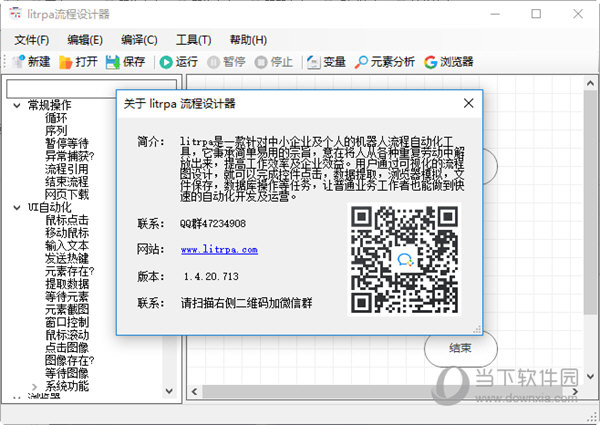The width and height of the screenshot is (600, 425).
Task: Select 图像存在? in the tree
Action: click(69, 360)
